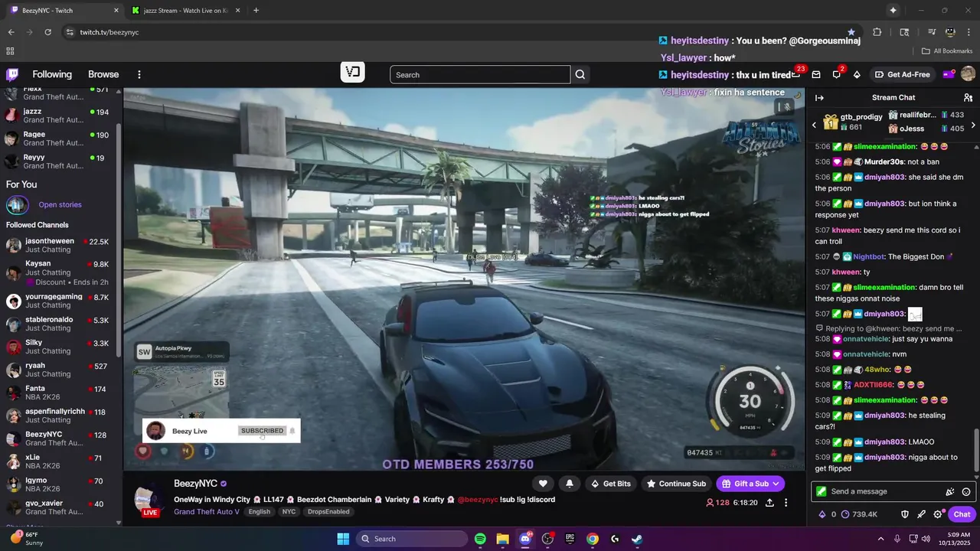Click the Get Bits button
The image size is (980, 551).
(611, 484)
